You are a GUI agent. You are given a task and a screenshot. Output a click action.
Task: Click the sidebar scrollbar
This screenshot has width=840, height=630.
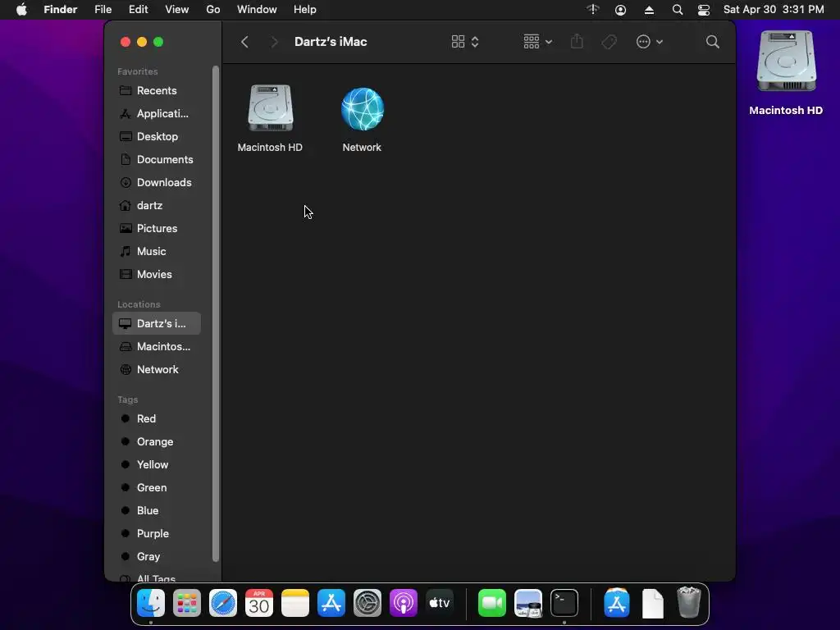[x=216, y=313]
